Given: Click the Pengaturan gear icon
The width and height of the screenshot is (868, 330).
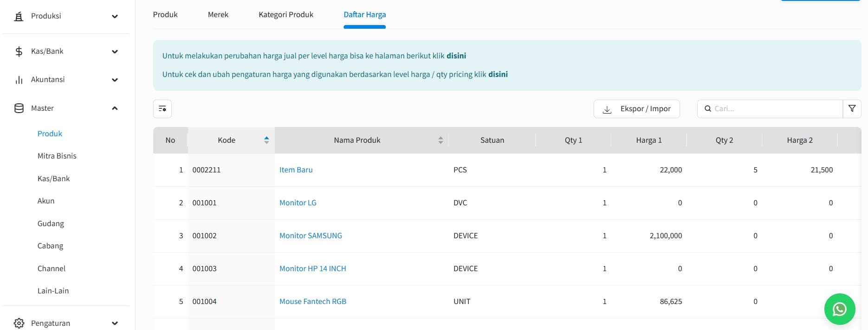Looking at the screenshot, I should pyautogui.click(x=19, y=323).
